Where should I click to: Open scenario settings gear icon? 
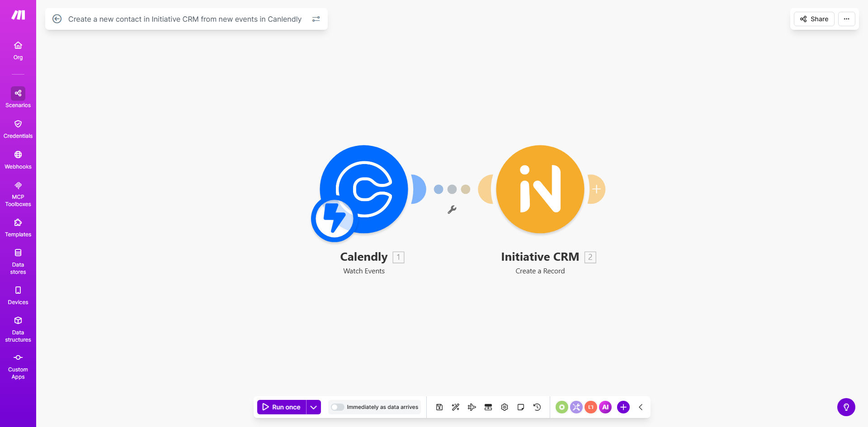click(x=505, y=407)
